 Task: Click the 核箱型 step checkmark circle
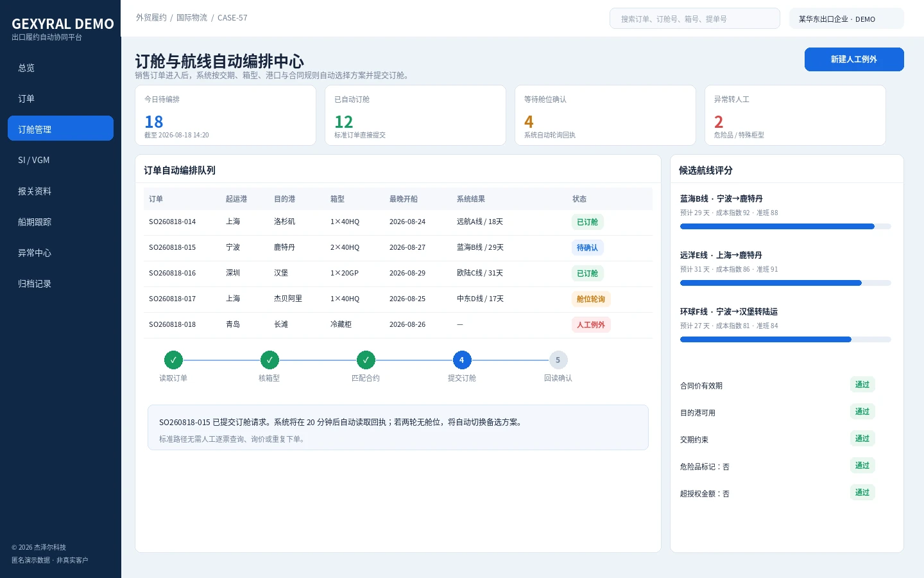point(269,360)
